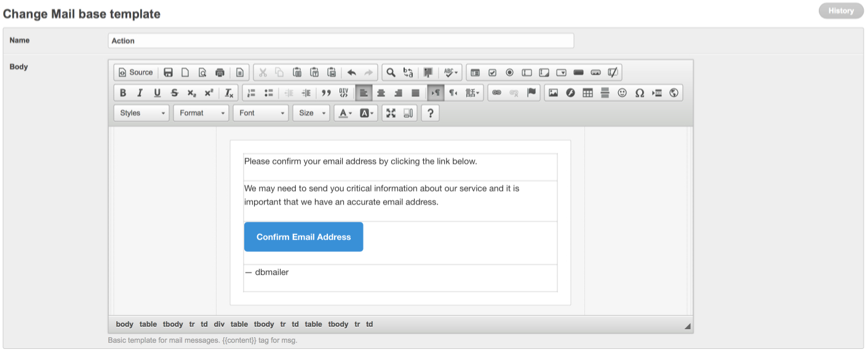Open the Preview icon
Viewport: 868px width, 352px height.
pos(202,73)
